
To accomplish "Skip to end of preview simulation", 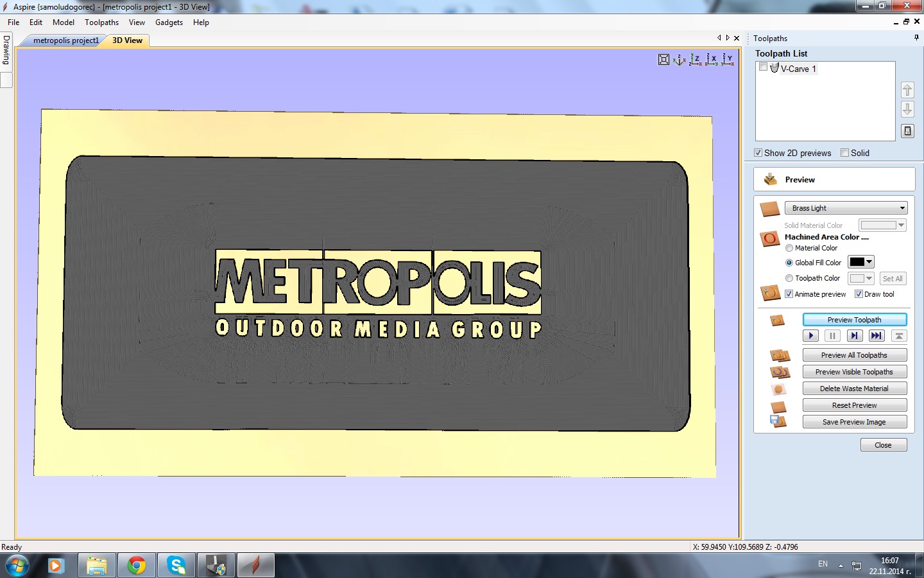I will [x=876, y=336].
